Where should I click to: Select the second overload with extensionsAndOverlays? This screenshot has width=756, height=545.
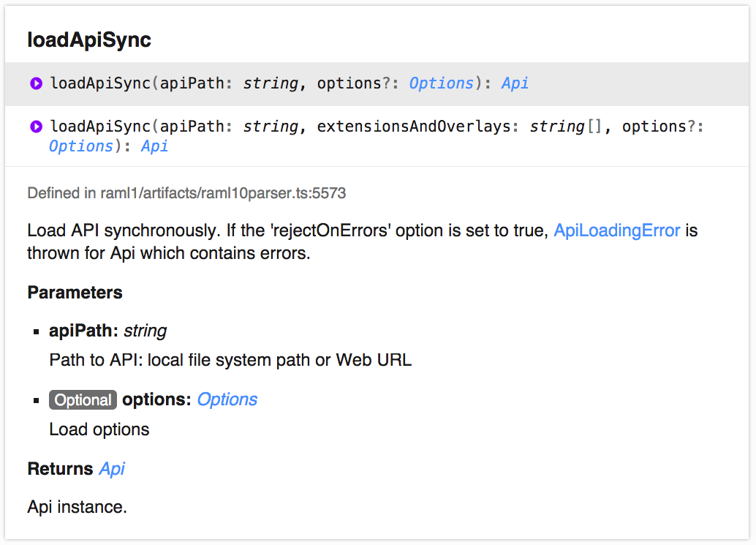coord(377,137)
